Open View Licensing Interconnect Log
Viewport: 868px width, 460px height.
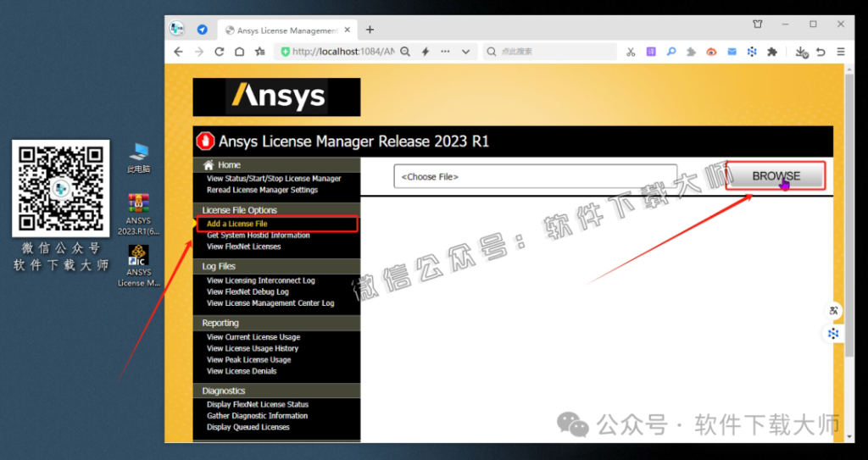261,280
